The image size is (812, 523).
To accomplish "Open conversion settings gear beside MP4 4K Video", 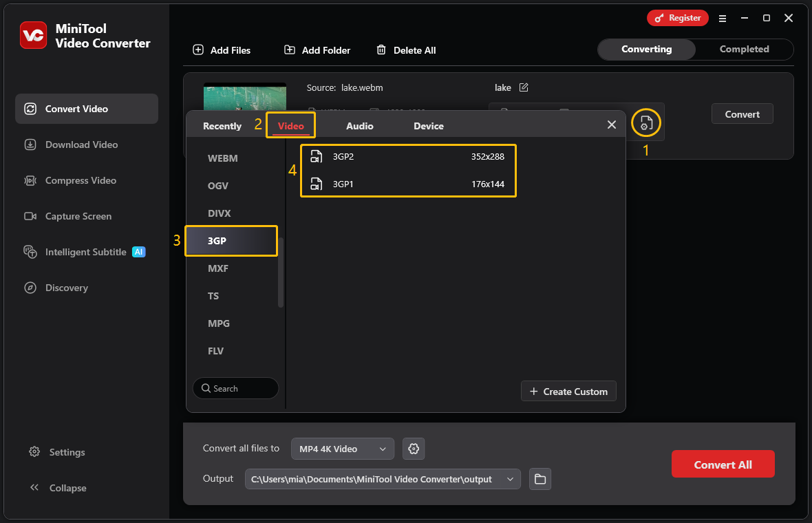I will point(414,449).
